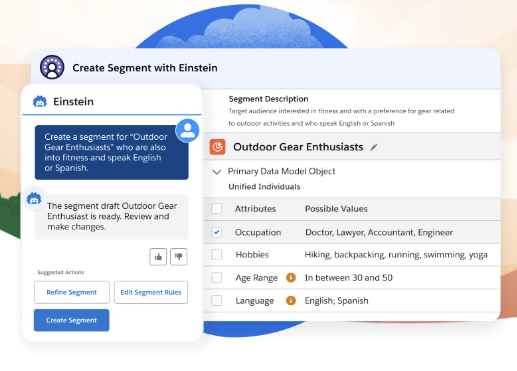Click 'Doctor, Lawyer, Accountant, Engineer' values

(379, 232)
